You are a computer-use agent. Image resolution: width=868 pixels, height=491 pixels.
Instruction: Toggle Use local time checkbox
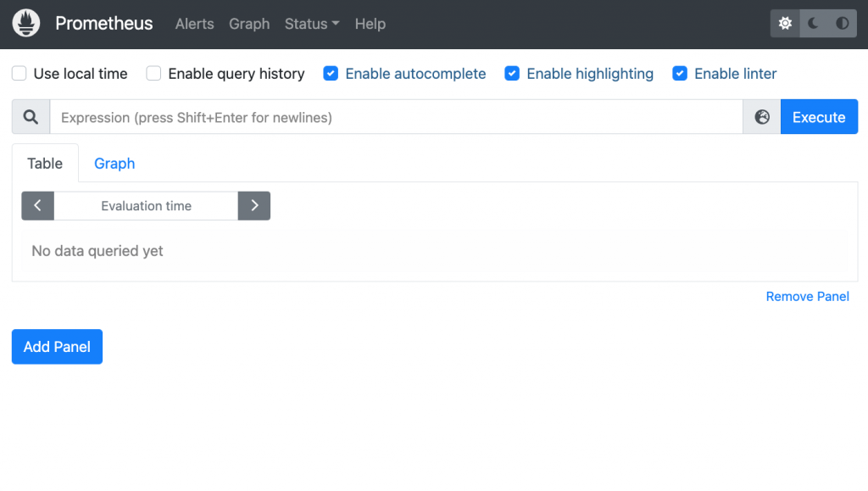click(19, 74)
